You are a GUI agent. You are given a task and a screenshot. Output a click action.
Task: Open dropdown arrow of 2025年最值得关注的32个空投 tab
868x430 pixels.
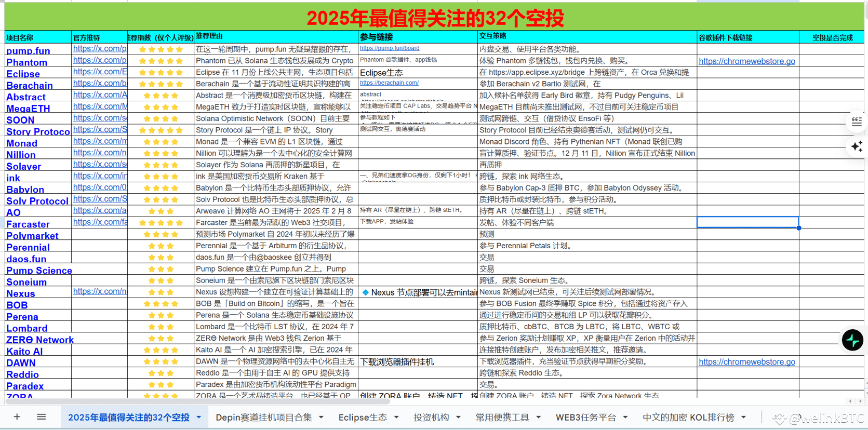[198, 418]
